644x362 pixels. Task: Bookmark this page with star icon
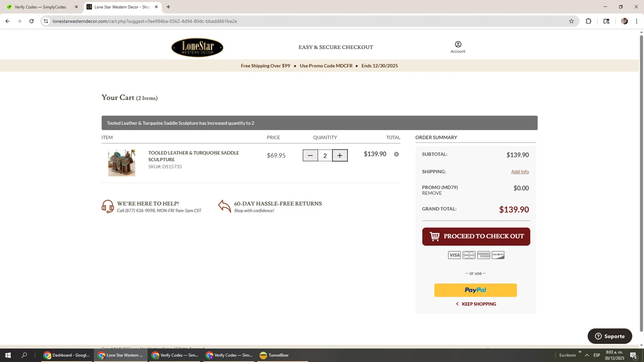[x=571, y=21]
